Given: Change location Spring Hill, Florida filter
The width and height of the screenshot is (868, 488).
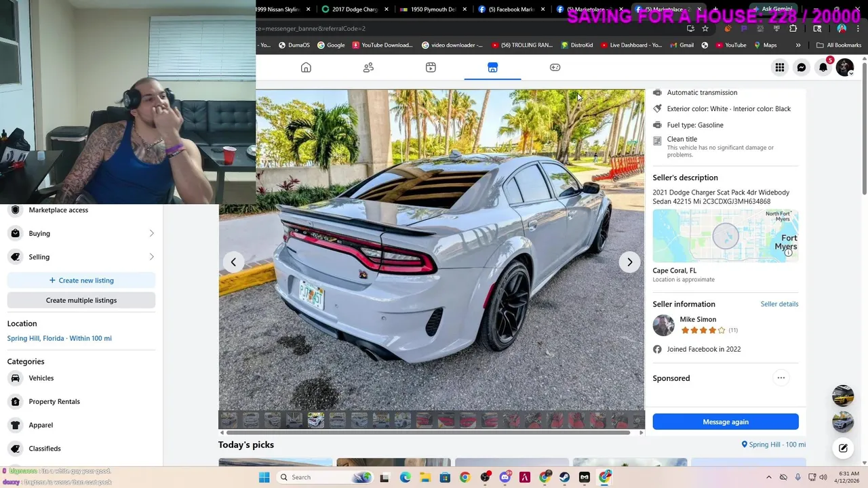Looking at the screenshot, I should (60, 338).
